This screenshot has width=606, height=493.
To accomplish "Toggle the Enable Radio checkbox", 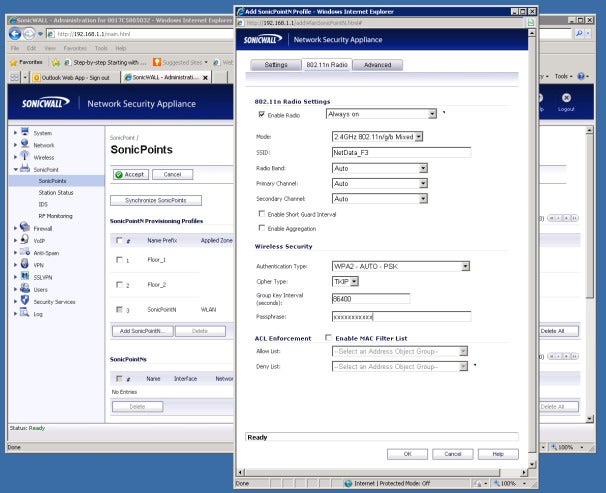I will (x=262, y=114).
